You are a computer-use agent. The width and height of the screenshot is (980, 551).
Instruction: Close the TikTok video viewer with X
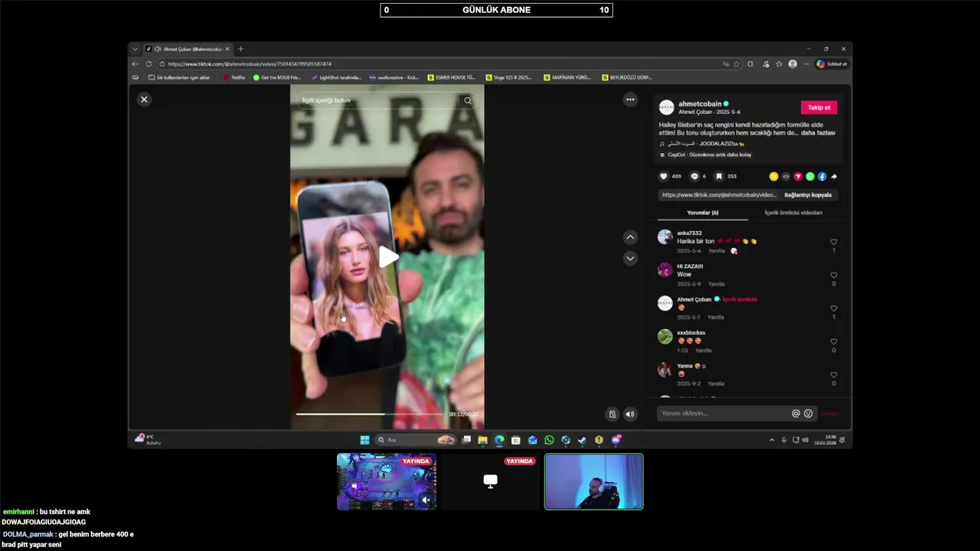click(x=144, y=99)
